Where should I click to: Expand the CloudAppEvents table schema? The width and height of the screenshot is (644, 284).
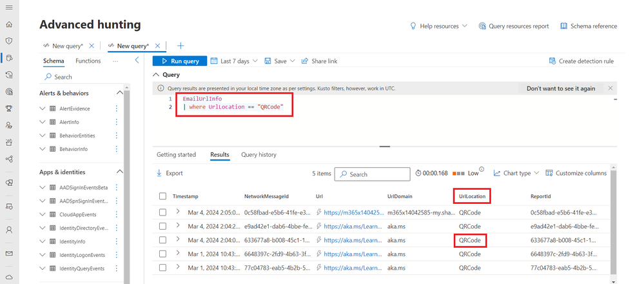tap(43, 214)
